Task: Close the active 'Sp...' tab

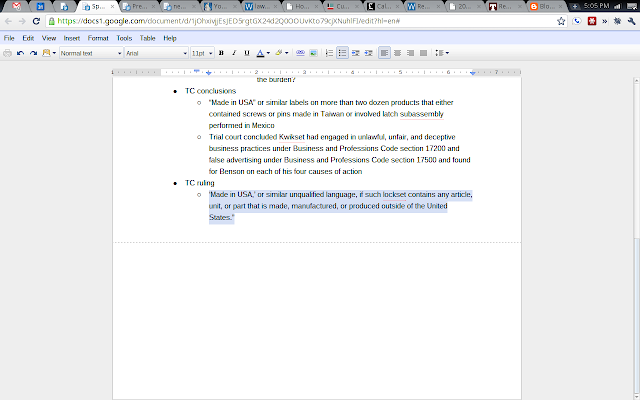Action: click(112, 7)
